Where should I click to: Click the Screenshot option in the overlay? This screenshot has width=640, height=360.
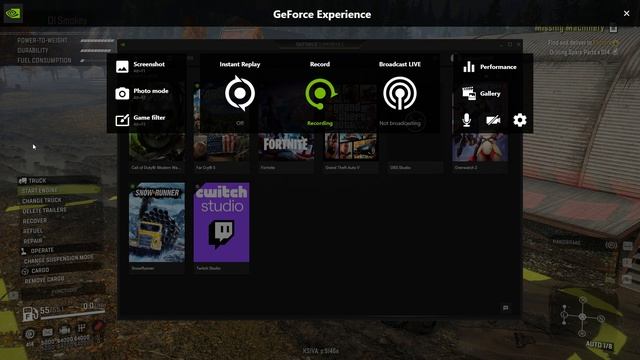tap(140, 67)
